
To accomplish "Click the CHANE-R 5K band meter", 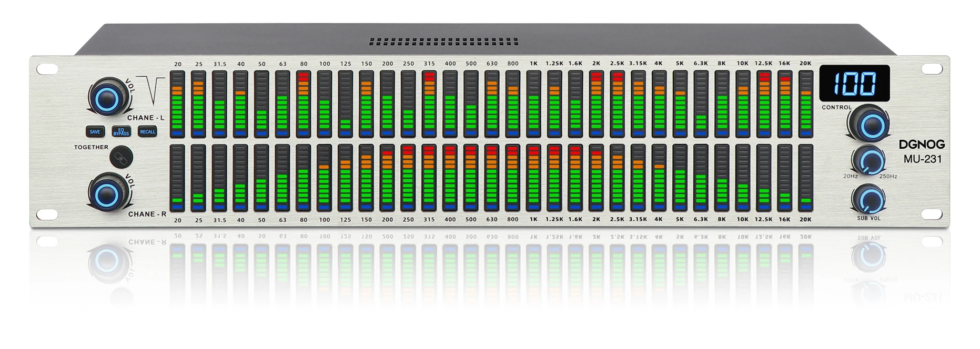I will tap(680, 178).
